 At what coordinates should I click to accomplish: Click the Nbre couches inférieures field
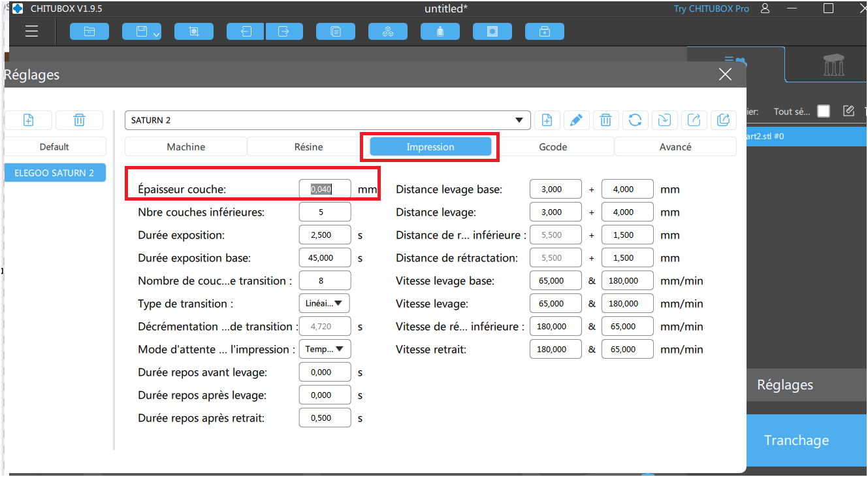tap(325, 212)
